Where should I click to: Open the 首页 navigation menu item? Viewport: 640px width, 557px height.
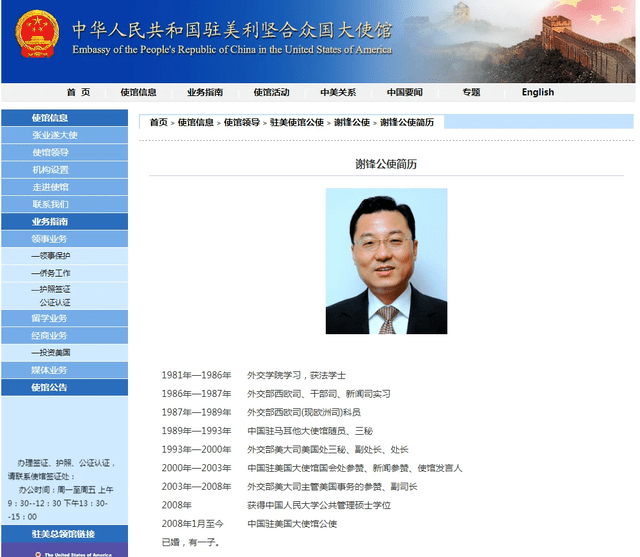pos(78,92)
